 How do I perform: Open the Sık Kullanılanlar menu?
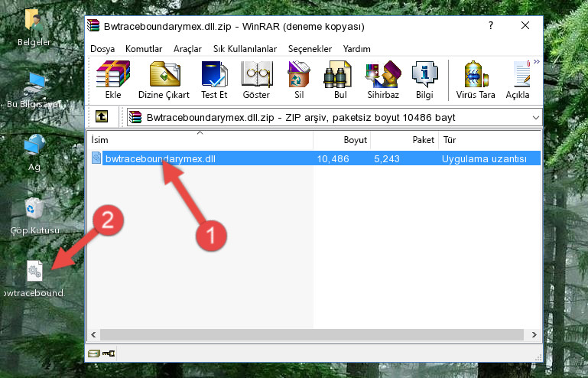pyautogui.click(x=245, y=49)
